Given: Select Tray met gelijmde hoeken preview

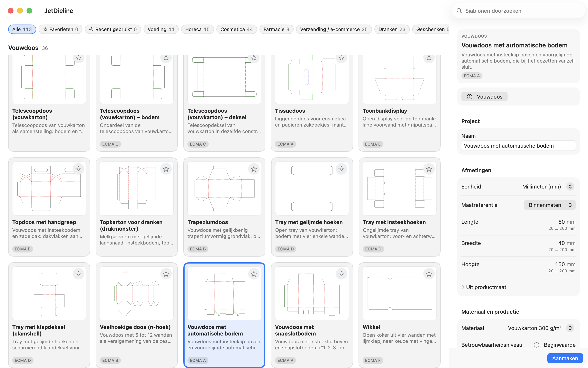Looking at the screenshot, I should [312, 188].
